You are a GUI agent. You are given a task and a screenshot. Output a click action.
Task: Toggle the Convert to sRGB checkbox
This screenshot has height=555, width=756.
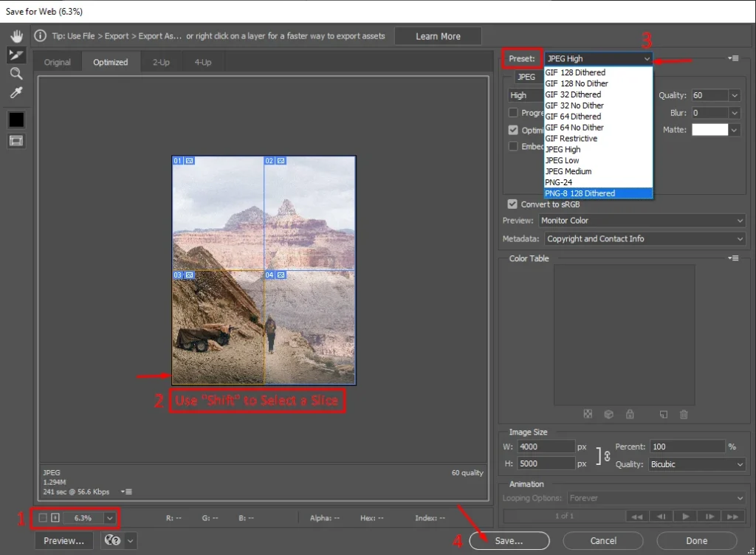tap(512, 204)
